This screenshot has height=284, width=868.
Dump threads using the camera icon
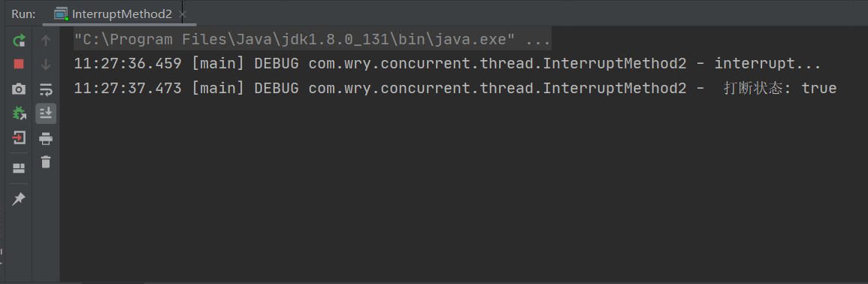[19, 89]
